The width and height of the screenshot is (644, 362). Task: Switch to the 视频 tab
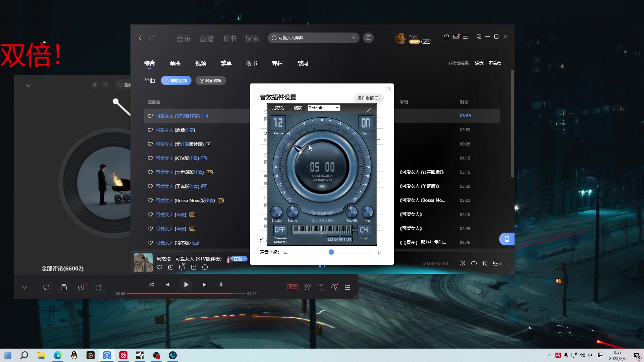pos(201,63)
